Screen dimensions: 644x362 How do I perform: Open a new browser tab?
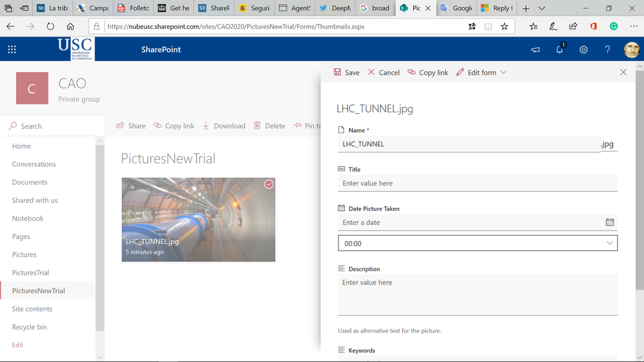tap(526, 8)
